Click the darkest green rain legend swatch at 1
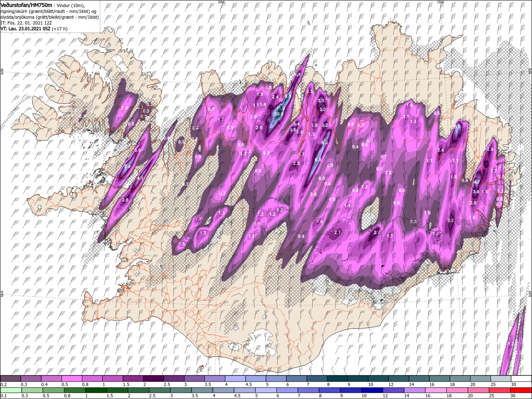 [96, 390]
